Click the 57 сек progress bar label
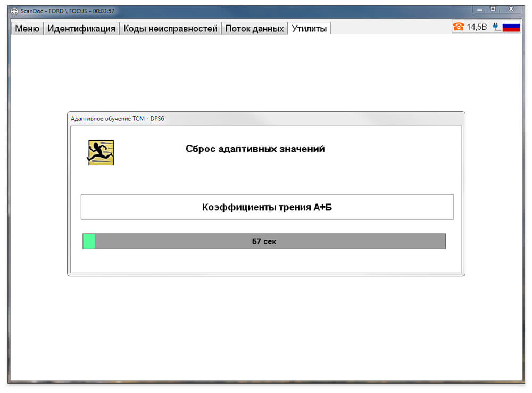 click(x=264, y=242)
